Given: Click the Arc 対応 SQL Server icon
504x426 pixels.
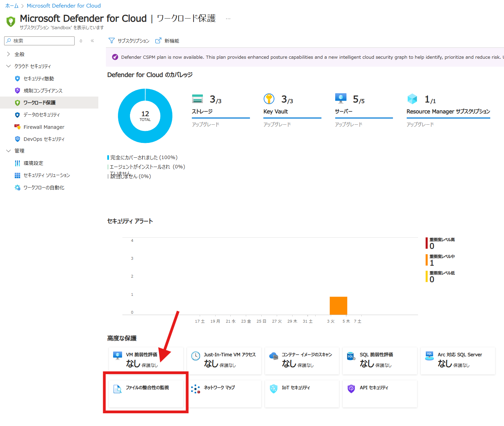Looking at the screenshot, I should click(x=429, y=356).
